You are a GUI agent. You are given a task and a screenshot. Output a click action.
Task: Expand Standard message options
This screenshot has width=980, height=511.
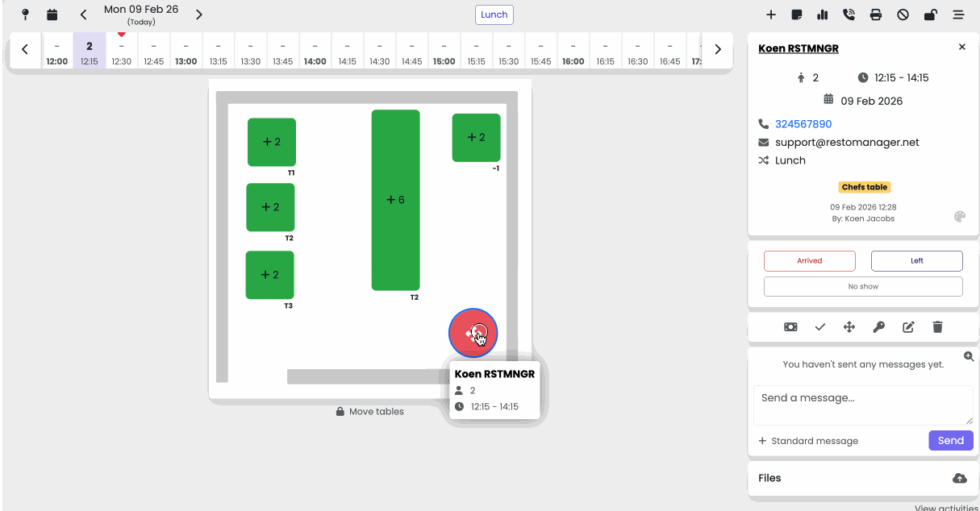click(x=808, y=441)
